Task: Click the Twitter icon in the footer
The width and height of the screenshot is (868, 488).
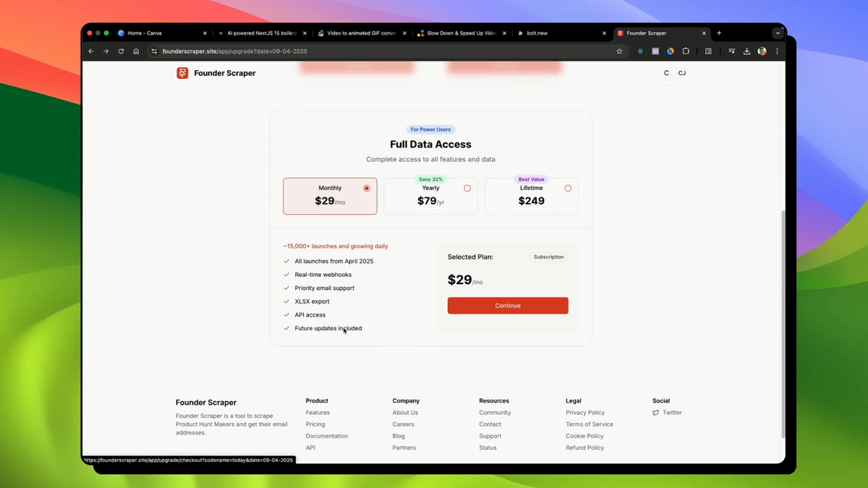Action: (x=655, y=412)
